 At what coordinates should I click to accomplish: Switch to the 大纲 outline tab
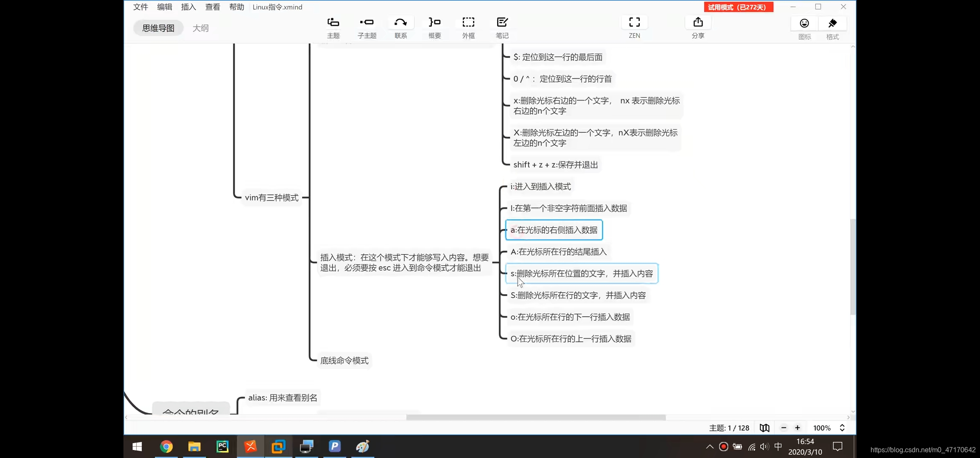point(201,28)
